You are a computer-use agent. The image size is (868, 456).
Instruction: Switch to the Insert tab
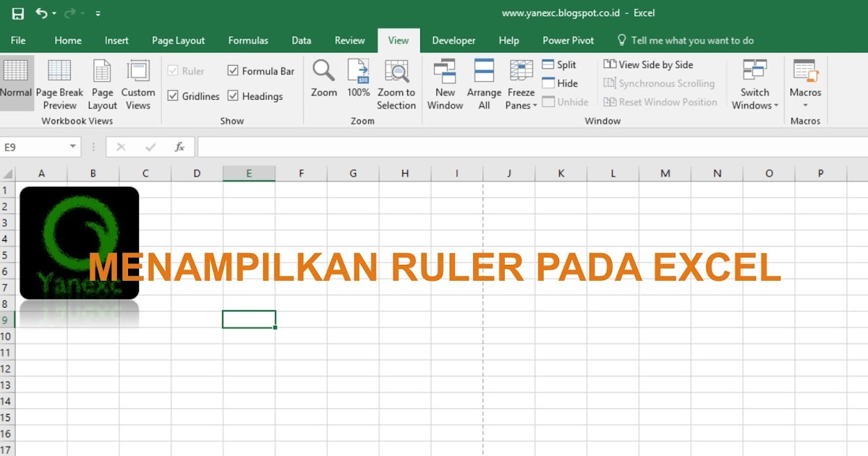pyautogui.click(x=116, y=41)
